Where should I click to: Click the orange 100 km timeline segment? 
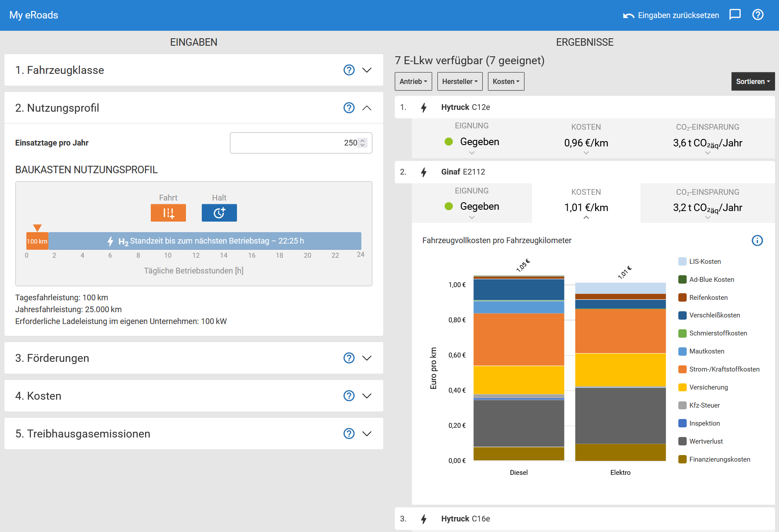[x=37, y=241]
